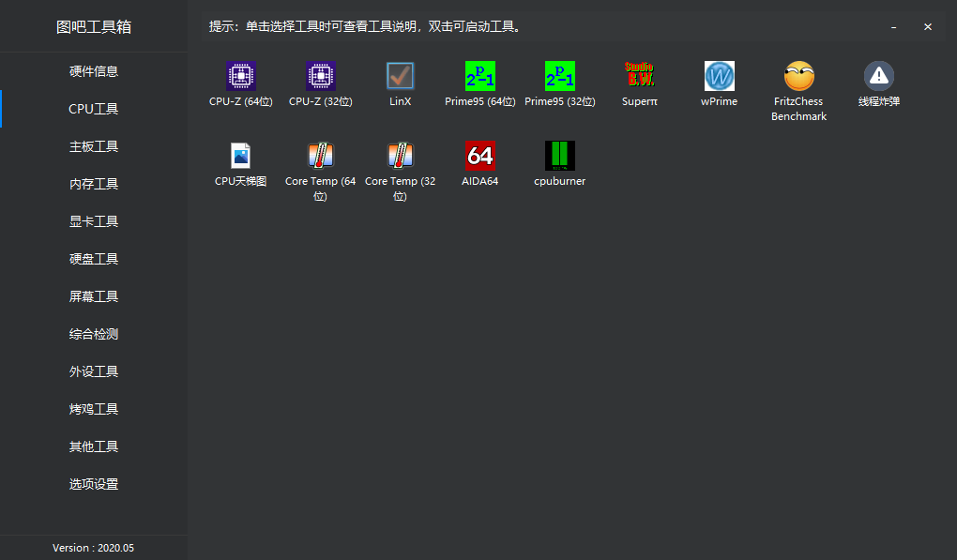The height and width of the screenshot is (560, 957).
Task: Open the 主板工具 category
Action: tap(94, 146)
